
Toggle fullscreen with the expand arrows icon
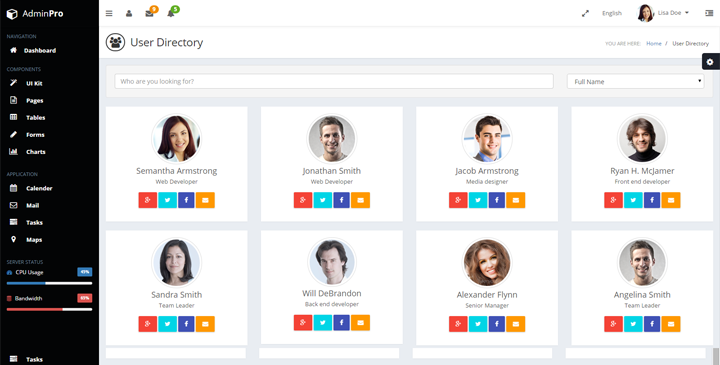[585, 13]
